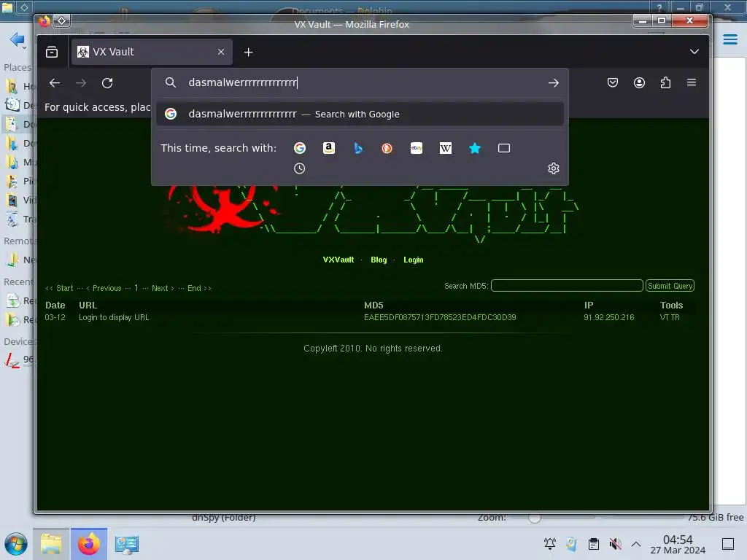Reload the VX Vault page

tap(107, 83)
